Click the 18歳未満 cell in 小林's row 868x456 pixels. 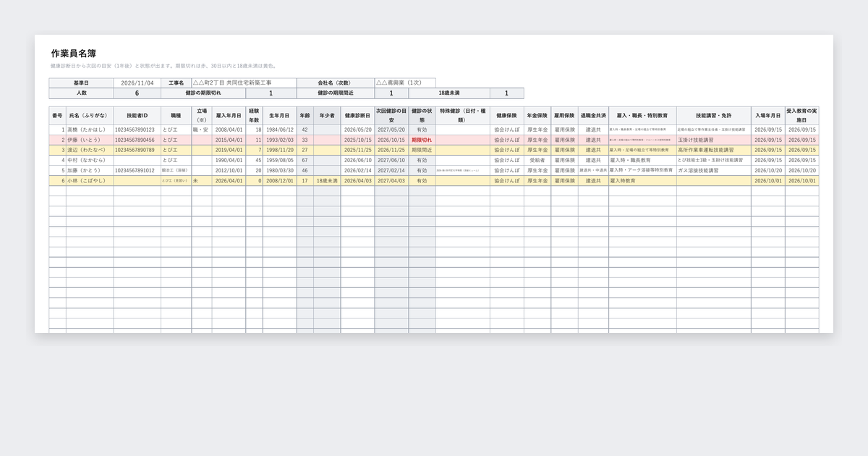coord(327,180)
